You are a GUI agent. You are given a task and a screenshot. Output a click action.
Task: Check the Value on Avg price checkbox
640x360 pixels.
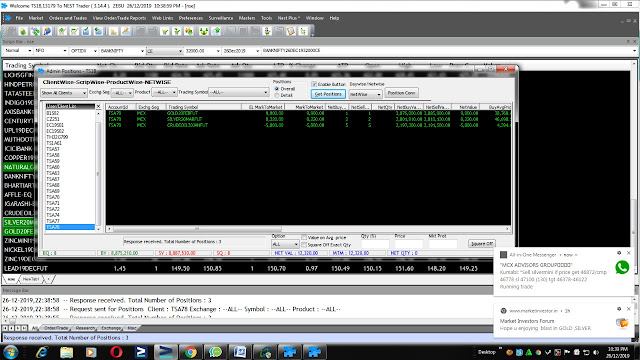pyautogui.click(x=304, y=237)
